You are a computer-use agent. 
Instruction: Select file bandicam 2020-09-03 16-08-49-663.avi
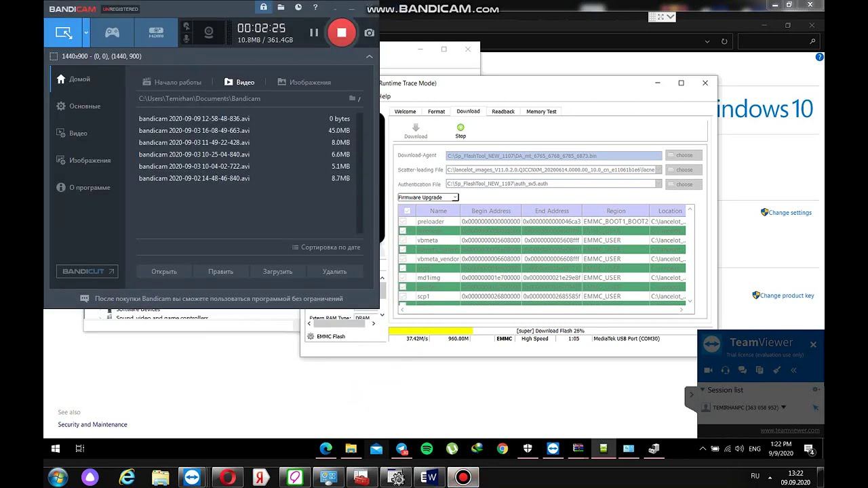[x=245, y=131]
